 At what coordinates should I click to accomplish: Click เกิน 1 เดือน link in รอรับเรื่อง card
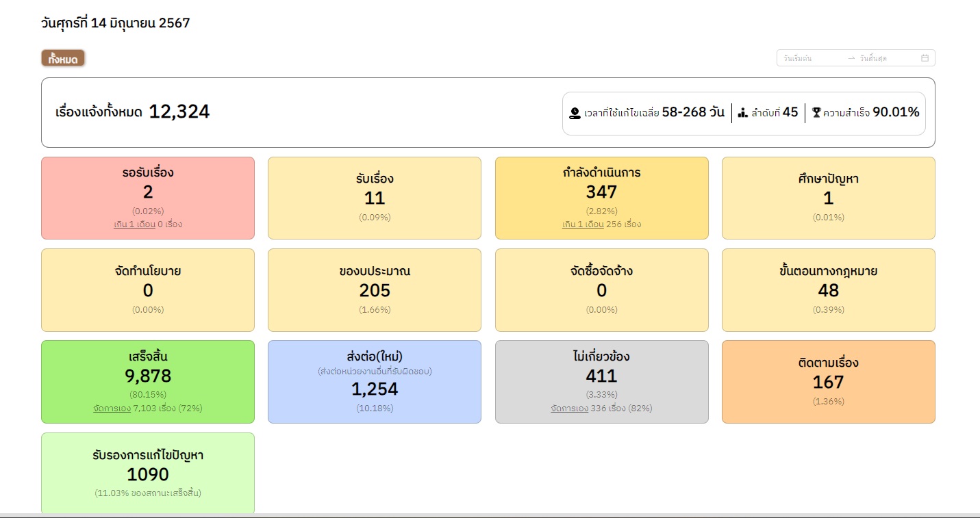pos(134,224)
